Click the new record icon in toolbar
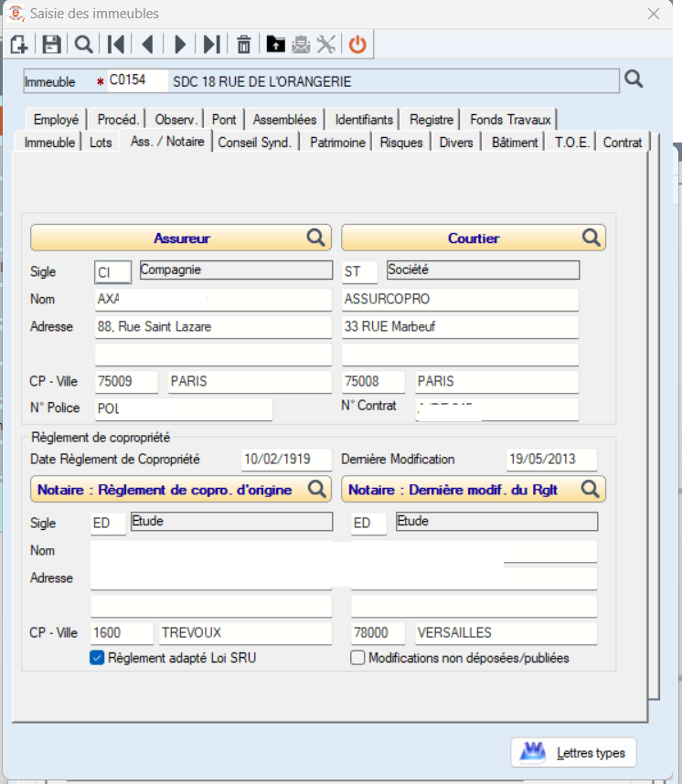 pyautogui.click(x=19, y=45)
